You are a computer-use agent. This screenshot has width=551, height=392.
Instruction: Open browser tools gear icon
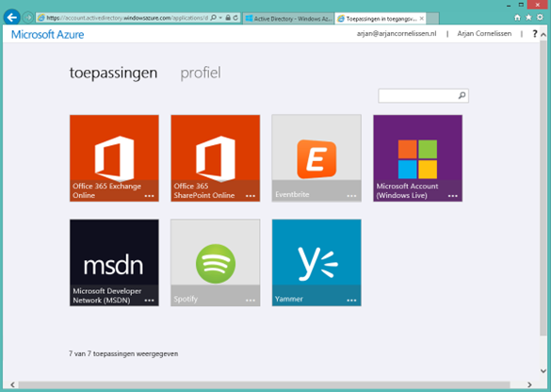tap(540, 17)
